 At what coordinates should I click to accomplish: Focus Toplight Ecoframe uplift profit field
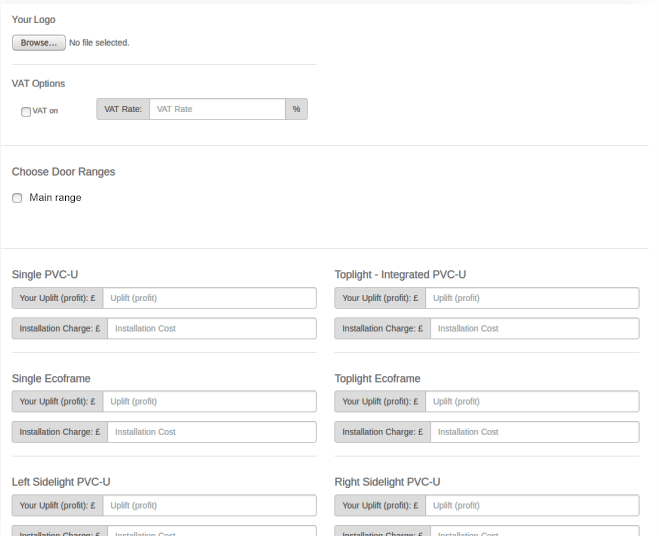tap(532, 402)
